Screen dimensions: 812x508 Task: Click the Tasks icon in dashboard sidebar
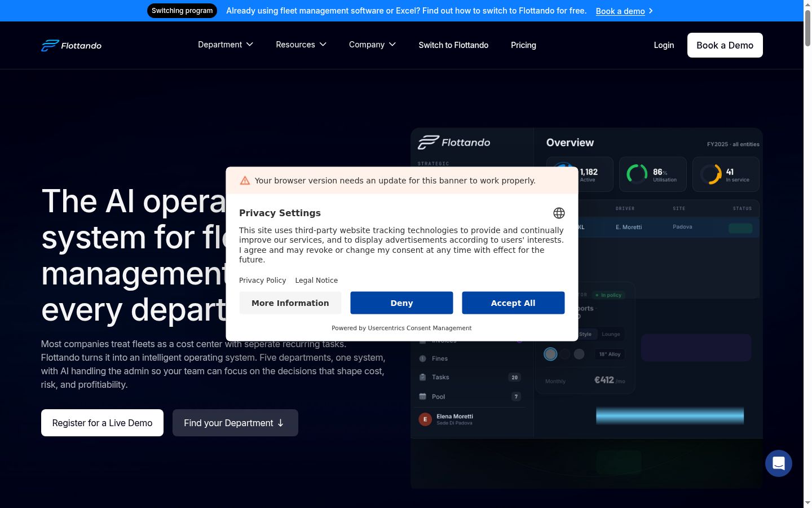tap(422, 377)
